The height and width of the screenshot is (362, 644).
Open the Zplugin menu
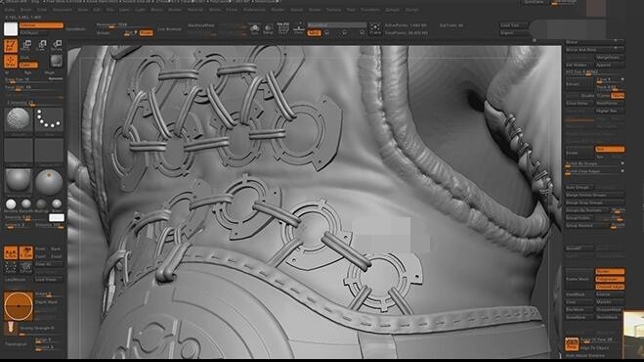(392, 10)
